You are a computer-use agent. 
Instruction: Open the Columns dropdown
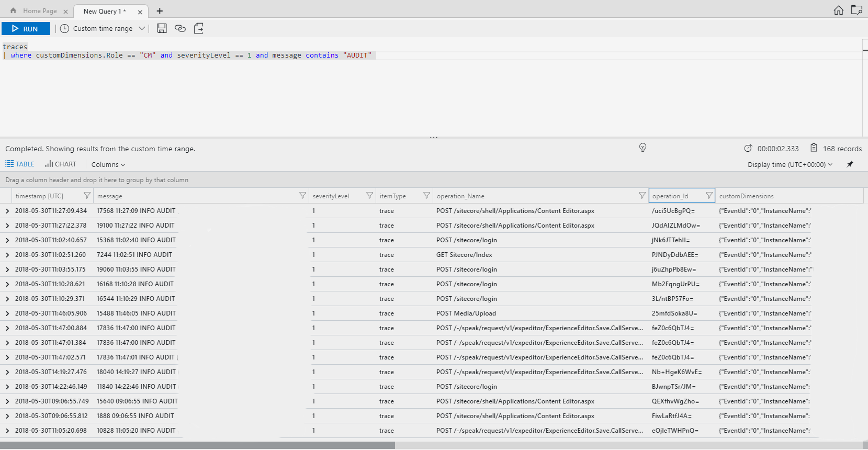pyautogui.click(x=108, y=164)
